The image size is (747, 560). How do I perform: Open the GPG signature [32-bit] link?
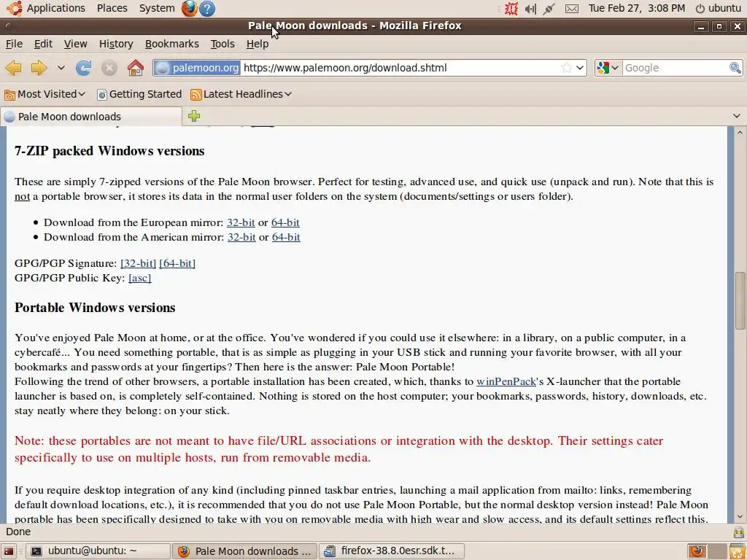138,263
